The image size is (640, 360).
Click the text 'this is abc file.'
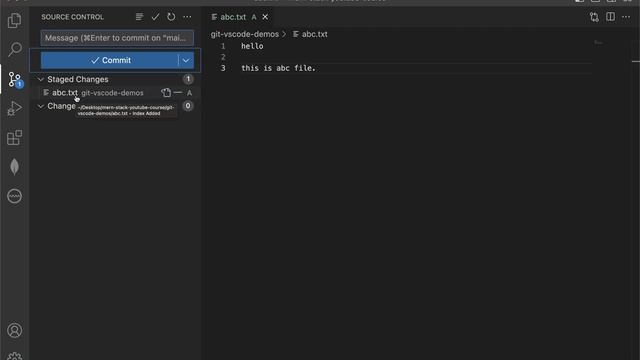tap(278, 68)
